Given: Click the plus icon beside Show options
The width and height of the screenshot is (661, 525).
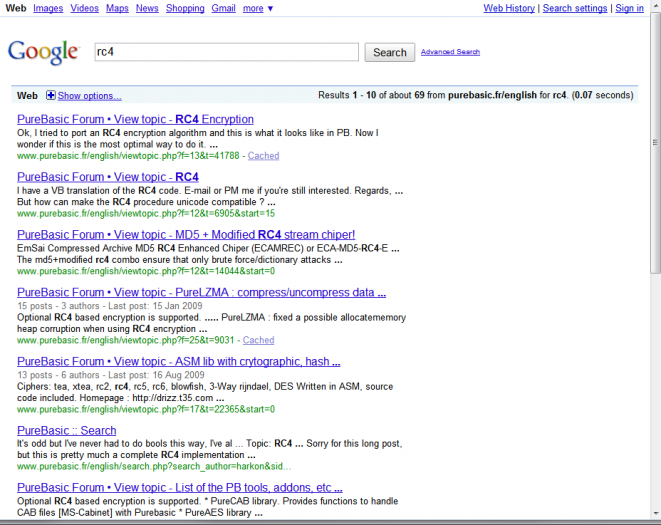Looking at the screenshot, I should (51, 95).
